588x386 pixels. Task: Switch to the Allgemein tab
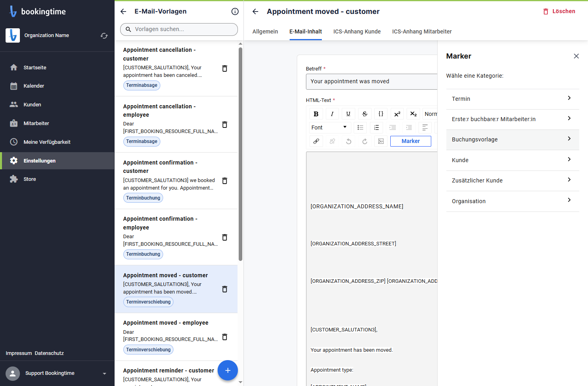(x=265, y=31)
